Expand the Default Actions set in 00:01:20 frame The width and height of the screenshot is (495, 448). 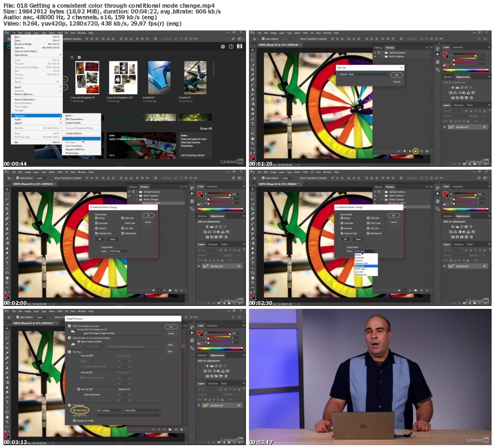(383, 53)
